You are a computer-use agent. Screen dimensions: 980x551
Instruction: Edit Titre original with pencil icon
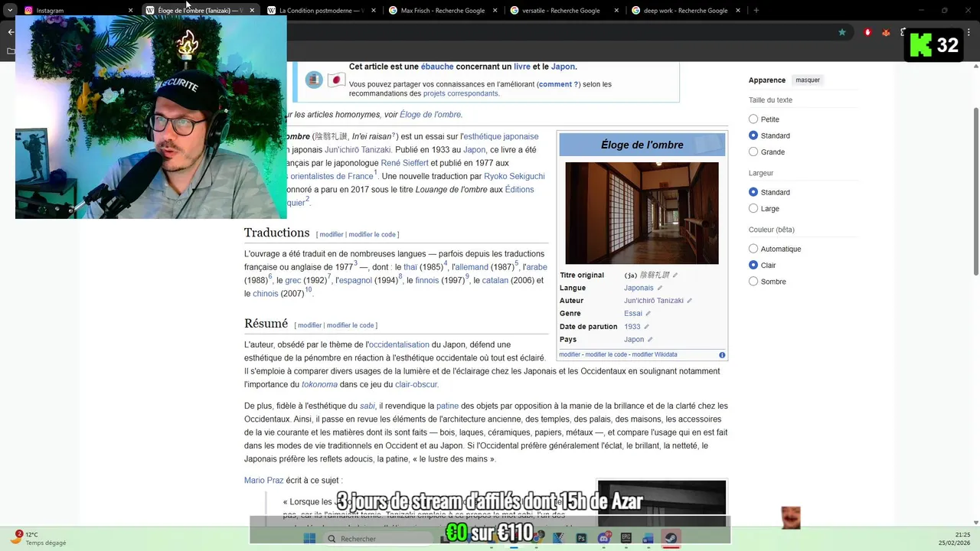coord(675,275)
